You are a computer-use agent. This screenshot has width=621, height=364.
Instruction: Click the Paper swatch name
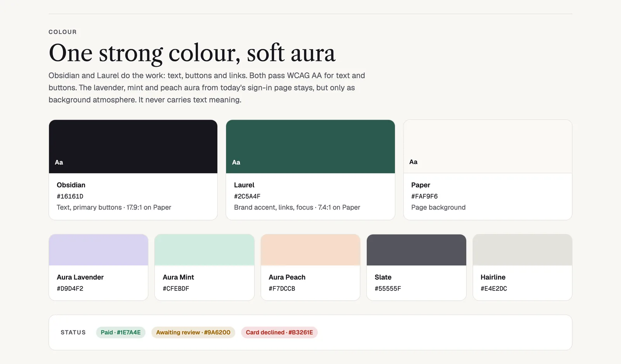(x=421, y=185)
